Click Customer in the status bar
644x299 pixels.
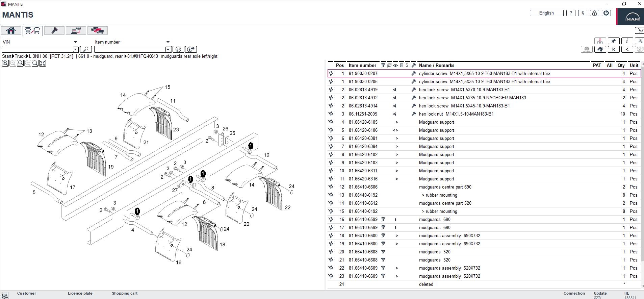(27, 293)
